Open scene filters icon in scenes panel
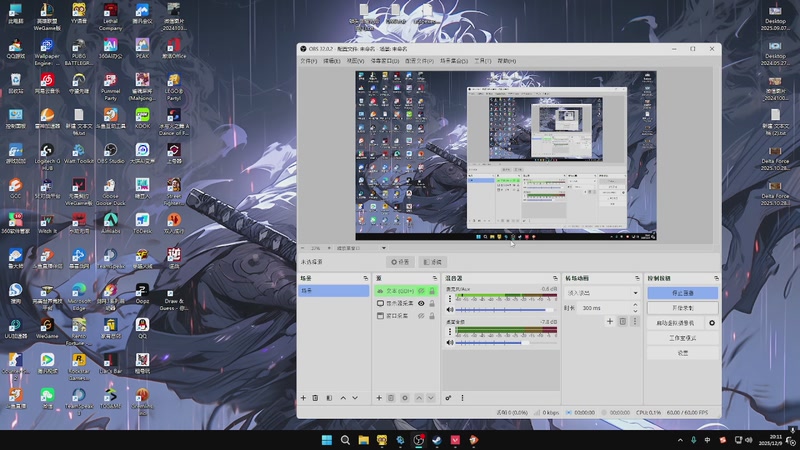800x450 pixels. tap(329, 398)
